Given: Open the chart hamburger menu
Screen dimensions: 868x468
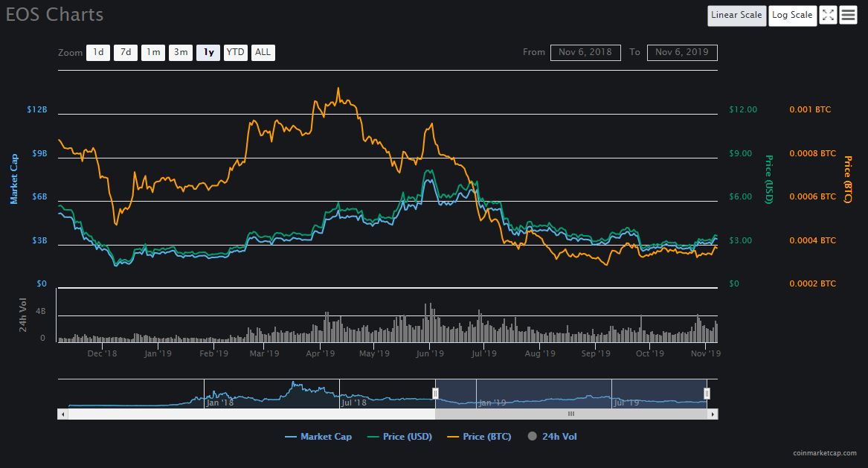Looking at the screenshot, I should coord(848,16).
